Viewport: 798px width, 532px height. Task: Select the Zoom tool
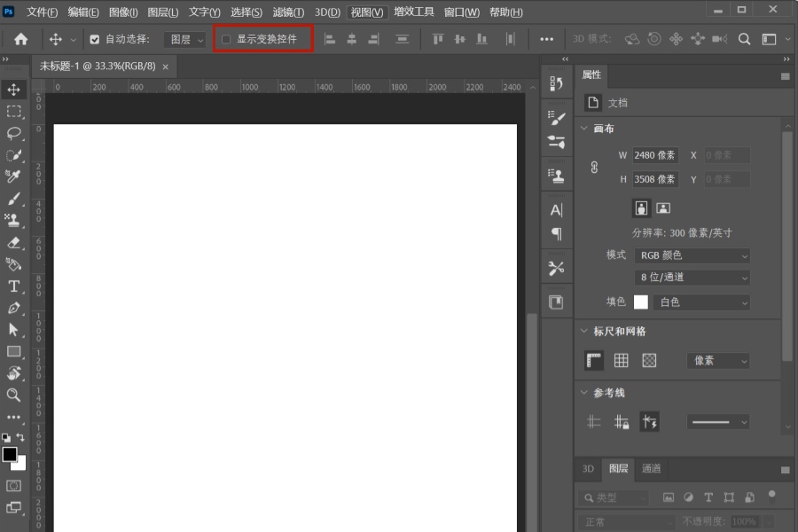(13, 395)
